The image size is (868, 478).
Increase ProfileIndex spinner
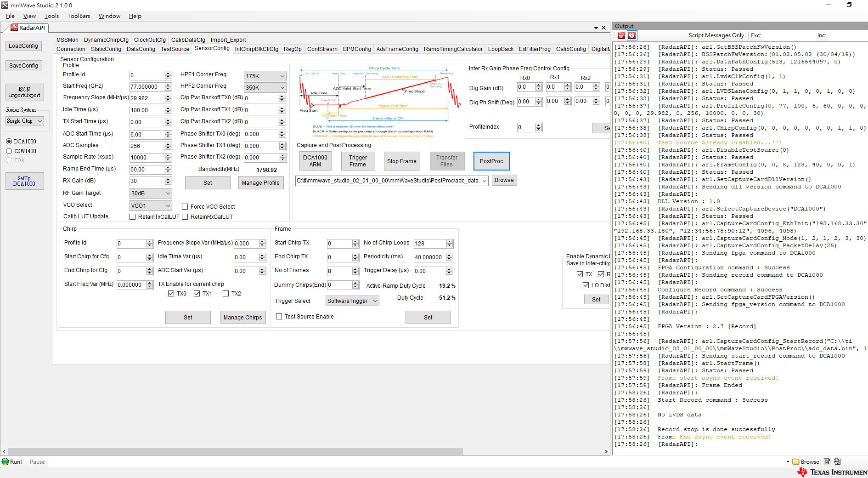pyautogui.click(x=539, y=125)
